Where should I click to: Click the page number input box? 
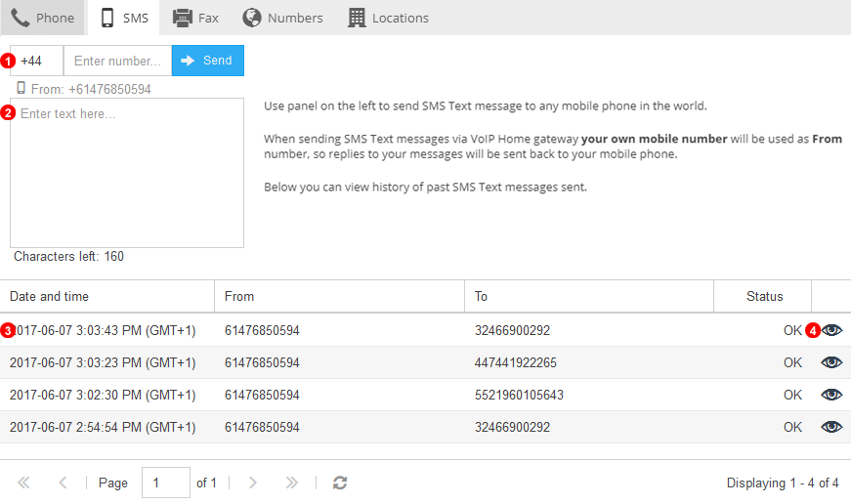point(166,483)
